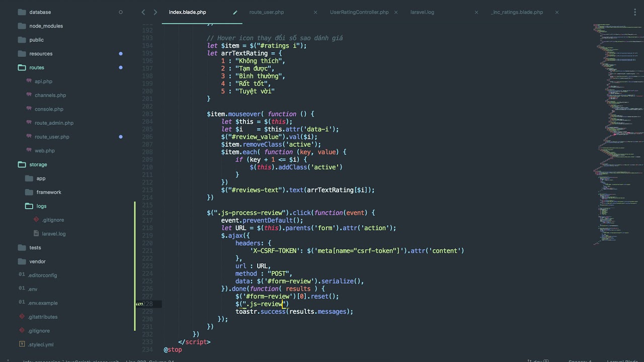Click the git icon beside root .gitignore
644x362 pixels.
pyautogui.click(x=22, y=330)
